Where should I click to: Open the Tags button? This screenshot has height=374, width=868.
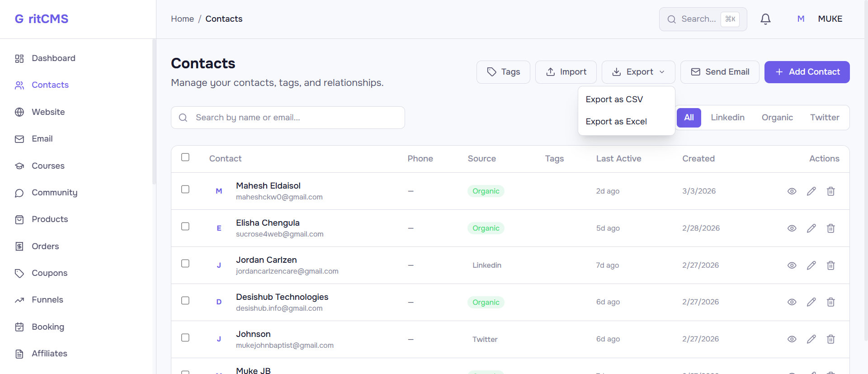[x=503, y=72]
